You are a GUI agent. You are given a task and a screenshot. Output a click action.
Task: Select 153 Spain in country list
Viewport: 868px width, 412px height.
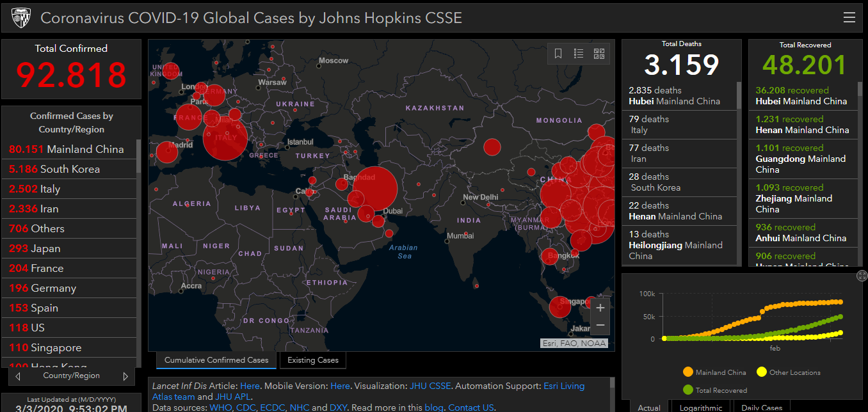click(x=69, y=308)
